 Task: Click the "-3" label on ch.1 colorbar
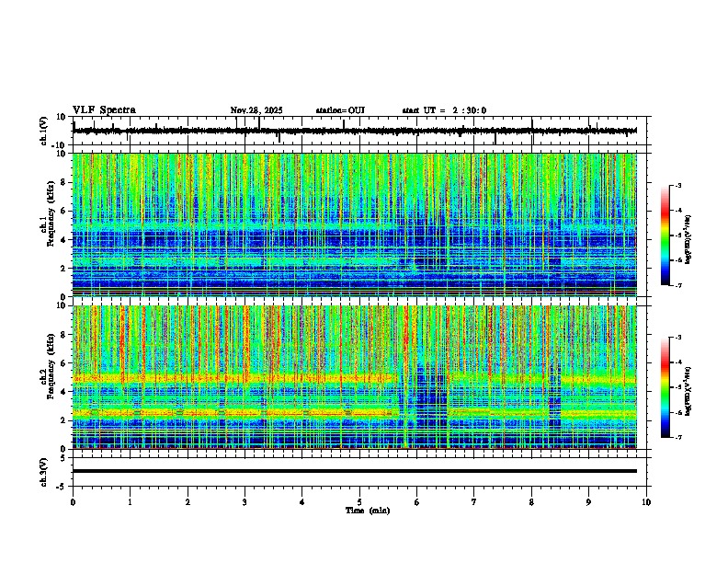[x=678, y=185]
